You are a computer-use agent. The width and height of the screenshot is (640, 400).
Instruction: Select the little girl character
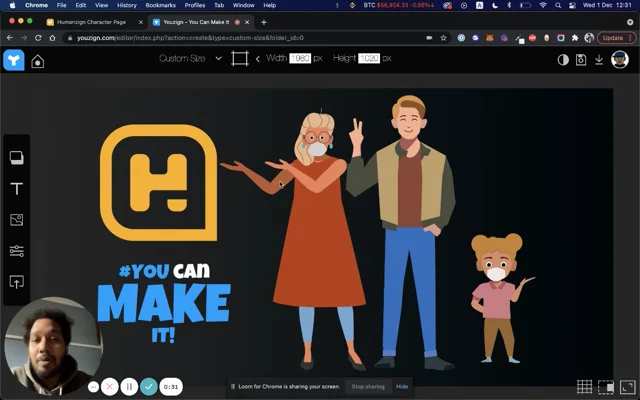498,298
